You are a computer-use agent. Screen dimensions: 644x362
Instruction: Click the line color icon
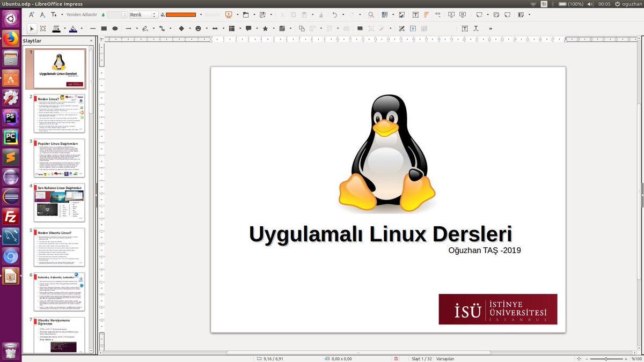56,28
